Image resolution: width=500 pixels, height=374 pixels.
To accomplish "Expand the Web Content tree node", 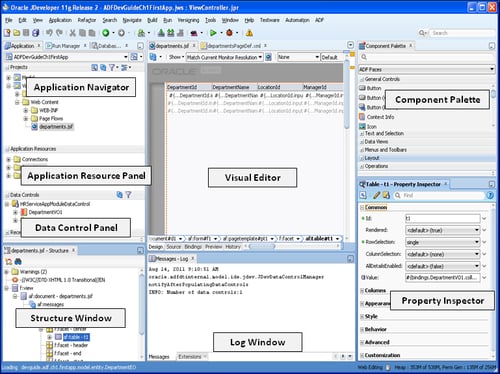I will point(17,102).
